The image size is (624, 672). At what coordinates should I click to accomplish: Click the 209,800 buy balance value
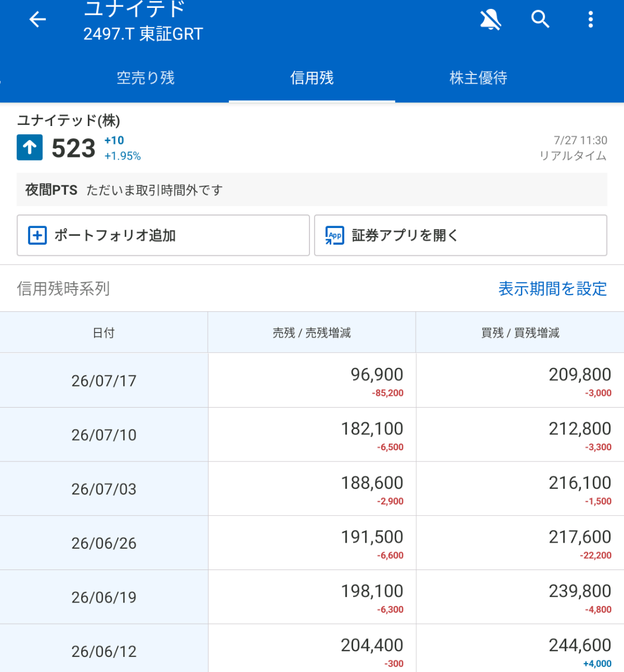pos(580,375)
